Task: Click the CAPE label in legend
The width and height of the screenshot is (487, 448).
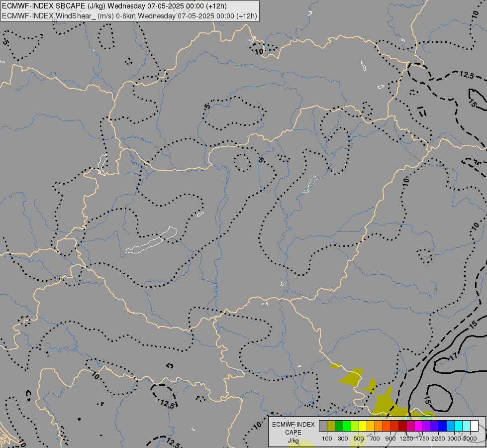Action: (x=293, y=433)
